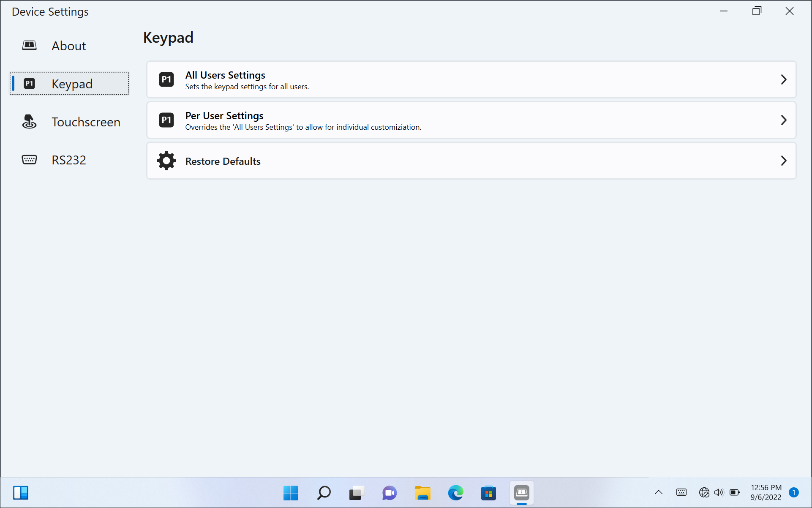Open the clock and date flyout
Screen dimensions: 812x508
point(766,492)
